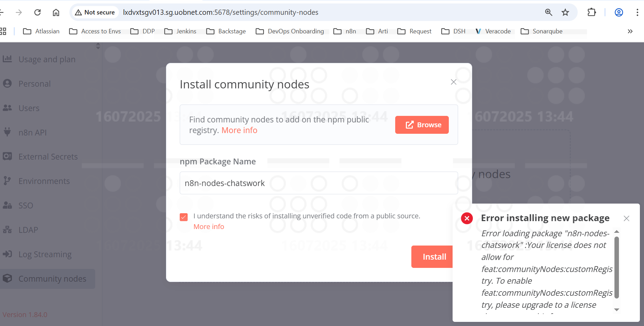Open the Veracode bookmark
The height and width of the screenshot is (326, 644).
click(x=493, y=31)
